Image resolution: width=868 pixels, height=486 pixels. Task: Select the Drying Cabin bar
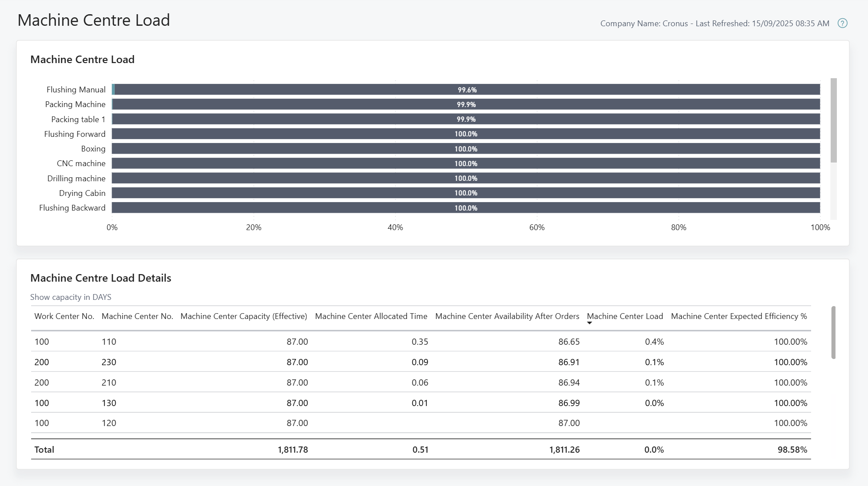[x=466, y=193]
